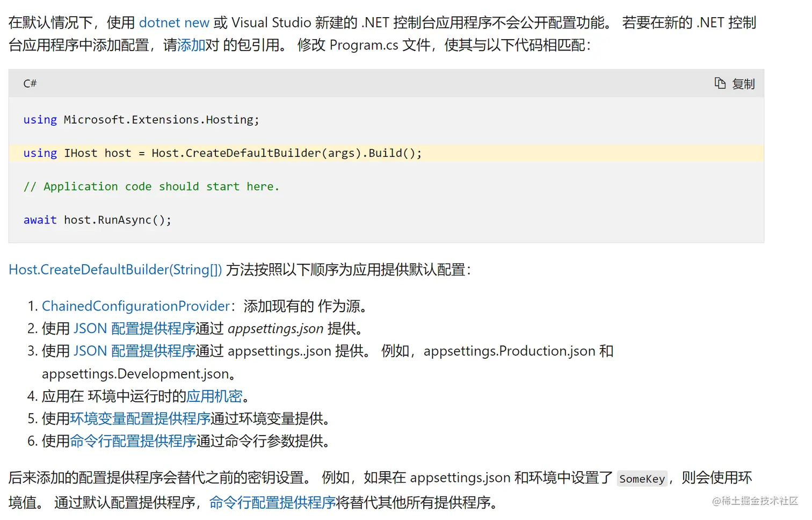This screenshot has width=812, height=520.
Task: Click appsettings.Development.json text
Action: (x=135, y=374)
